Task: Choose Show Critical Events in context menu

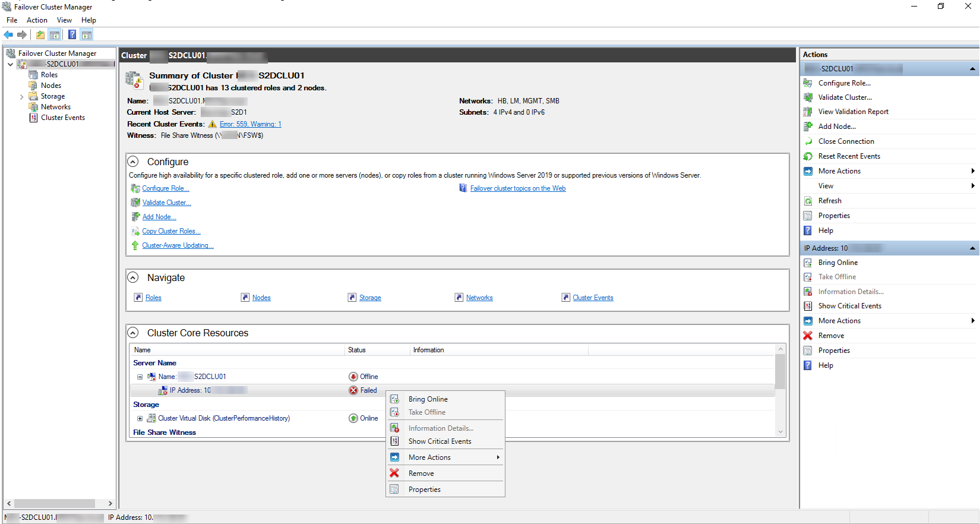Action: (x=445, y=441)
